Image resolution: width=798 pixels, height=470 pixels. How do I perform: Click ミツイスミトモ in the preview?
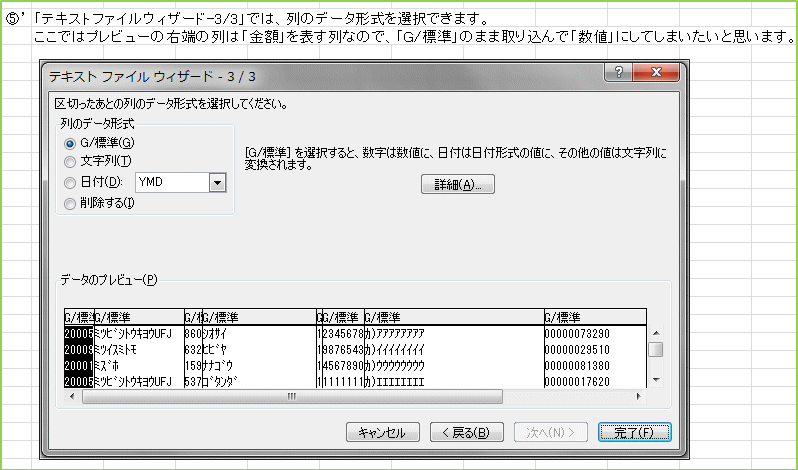(x=116, y=350)
